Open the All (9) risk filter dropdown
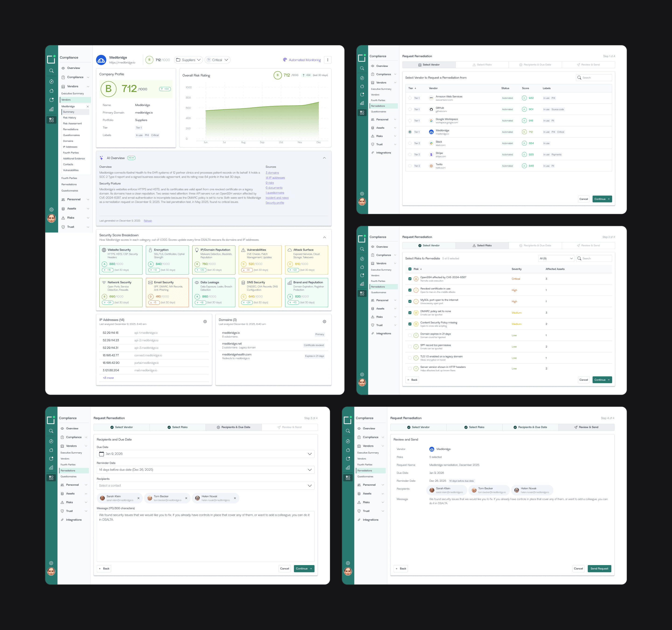The image size is (672, 630). pos(556,258)
